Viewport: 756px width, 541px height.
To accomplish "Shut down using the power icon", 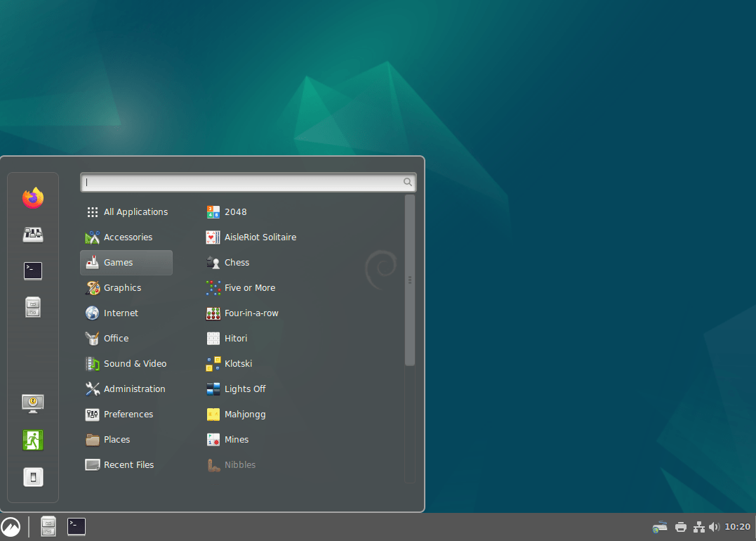I will coord(32,476).
